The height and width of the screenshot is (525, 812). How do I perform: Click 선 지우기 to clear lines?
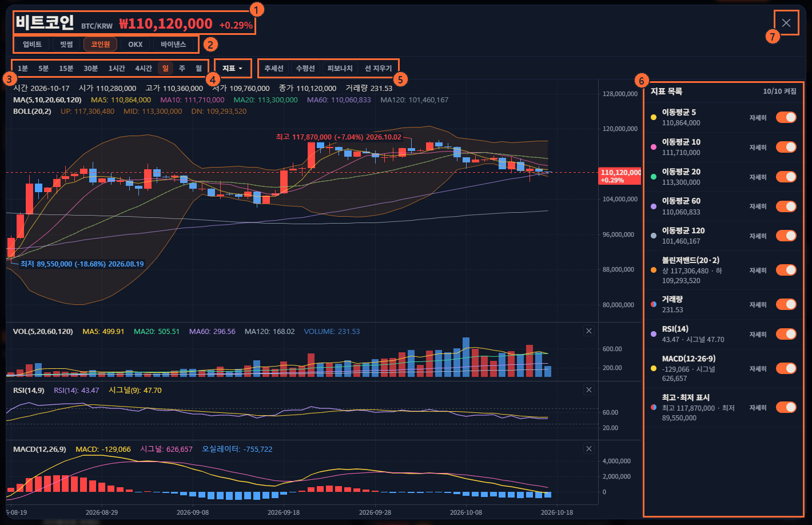tap(379, 68)
